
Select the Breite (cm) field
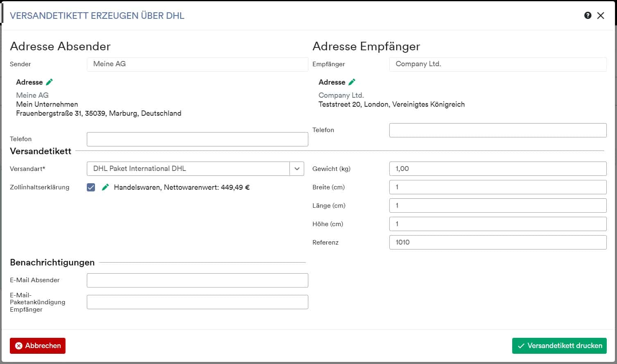pyautogui.click(x=498, y=187)
